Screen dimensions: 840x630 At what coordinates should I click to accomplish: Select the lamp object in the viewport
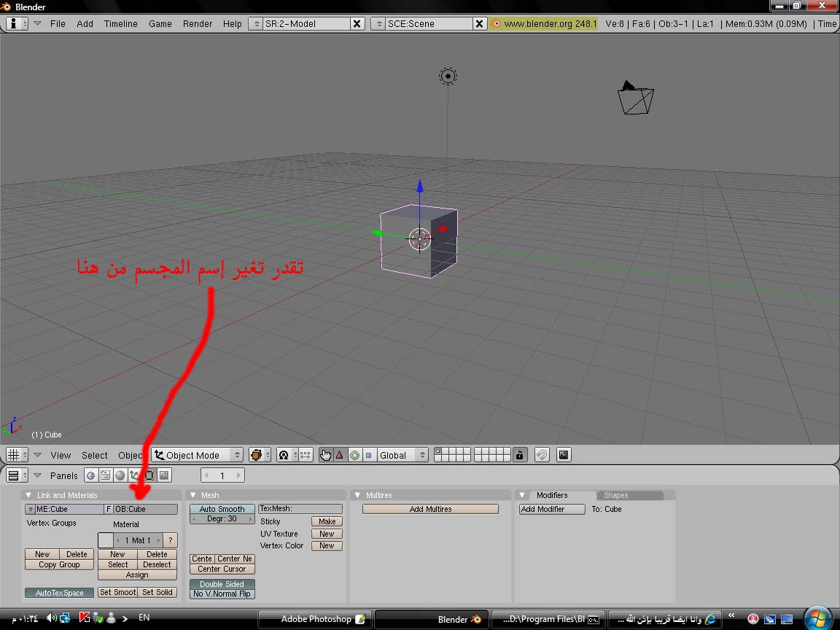click(448, 76)
